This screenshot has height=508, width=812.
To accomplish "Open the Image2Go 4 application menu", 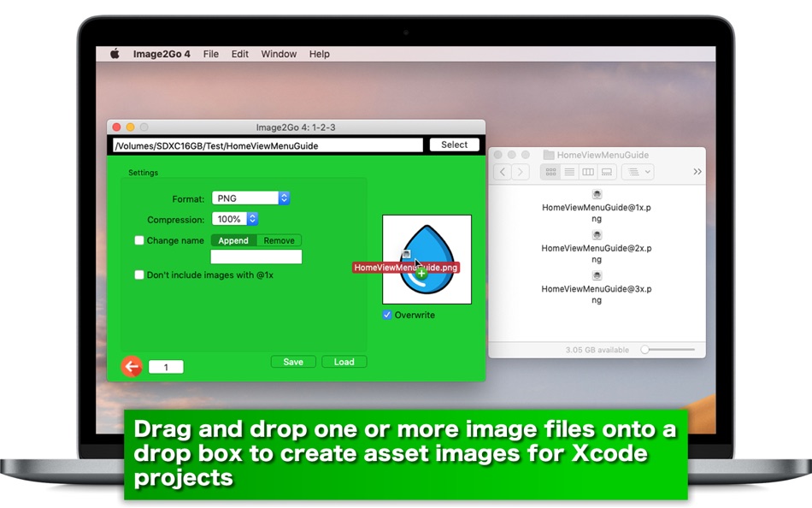I will point(162,54).
